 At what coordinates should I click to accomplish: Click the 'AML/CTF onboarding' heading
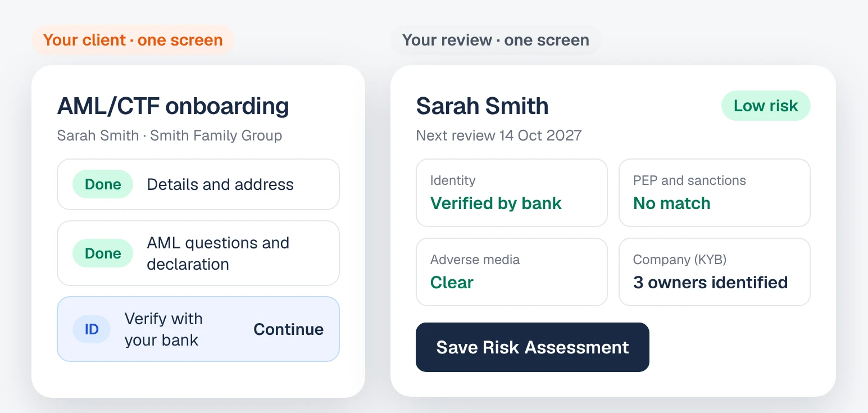tap(173, 106)
